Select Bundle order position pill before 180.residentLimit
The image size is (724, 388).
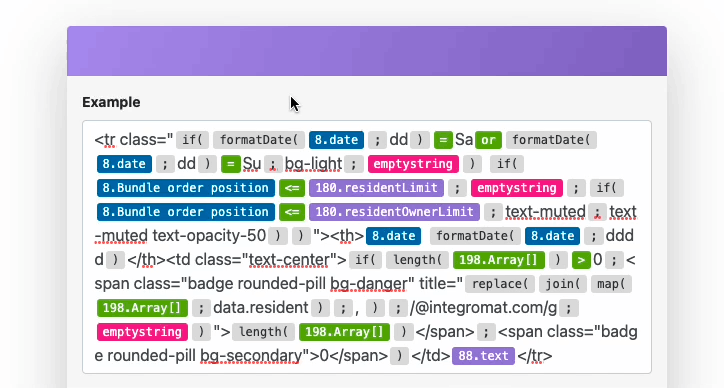186,188
